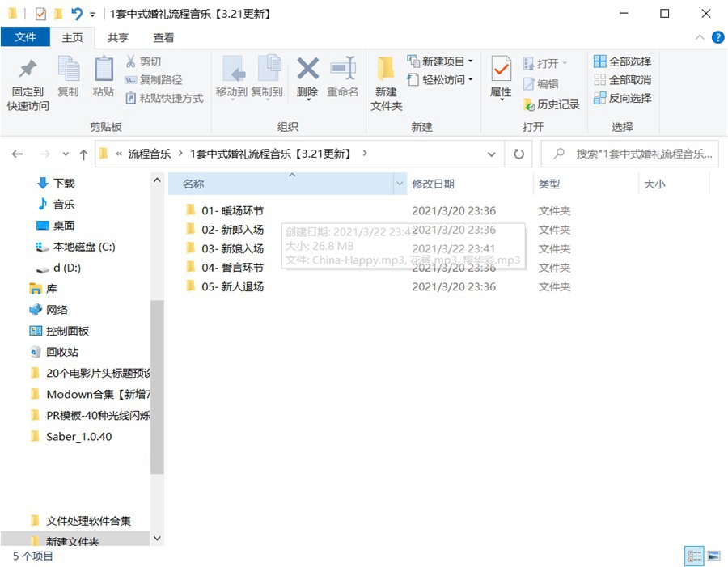728x567 pixels.
Task: Expand the New item (新建项目) dropdown
Action: click(x=470, y=61)
